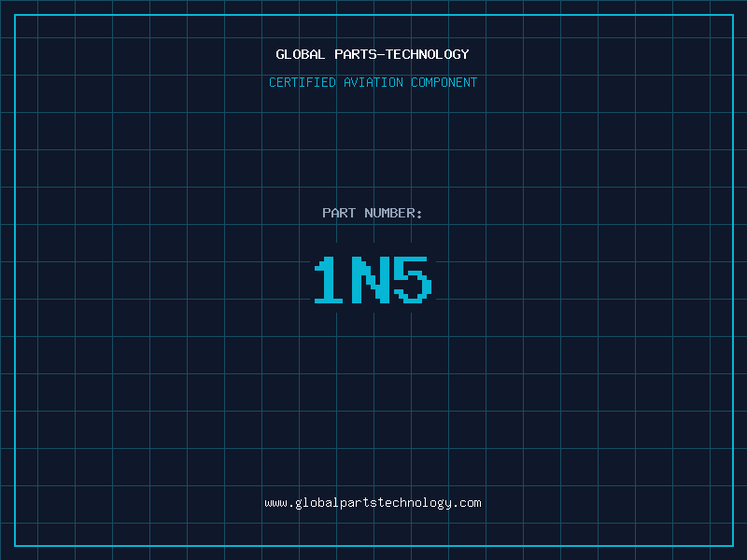
Task: Click the digit 1 in the part number
Action: point(327,280)
